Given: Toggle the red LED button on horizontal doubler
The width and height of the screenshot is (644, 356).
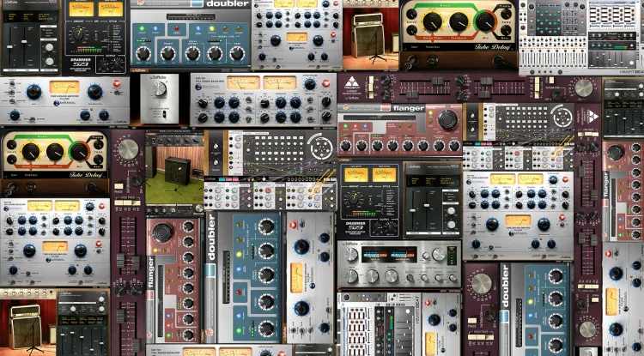Looking at the screenshot, I should 178,29.
